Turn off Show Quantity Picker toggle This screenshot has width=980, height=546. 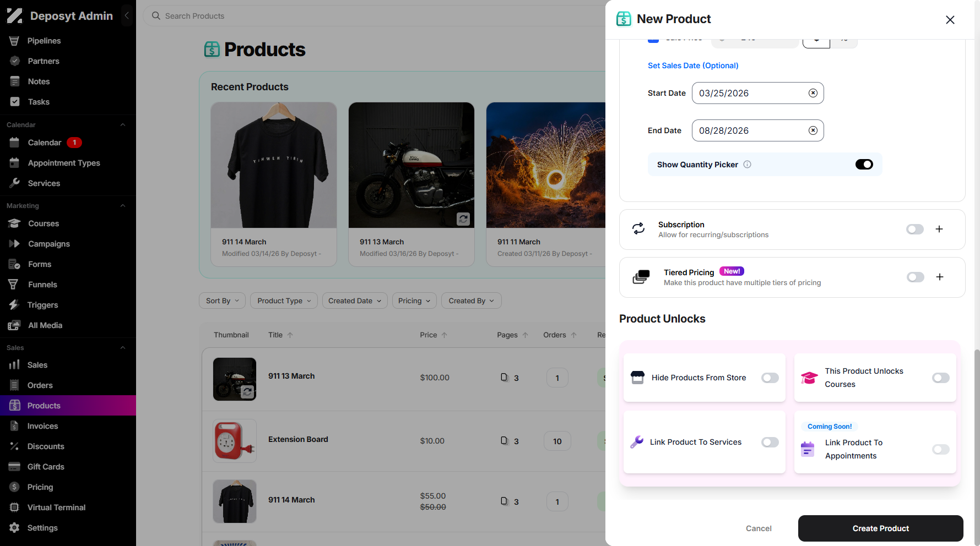(864, 165)
